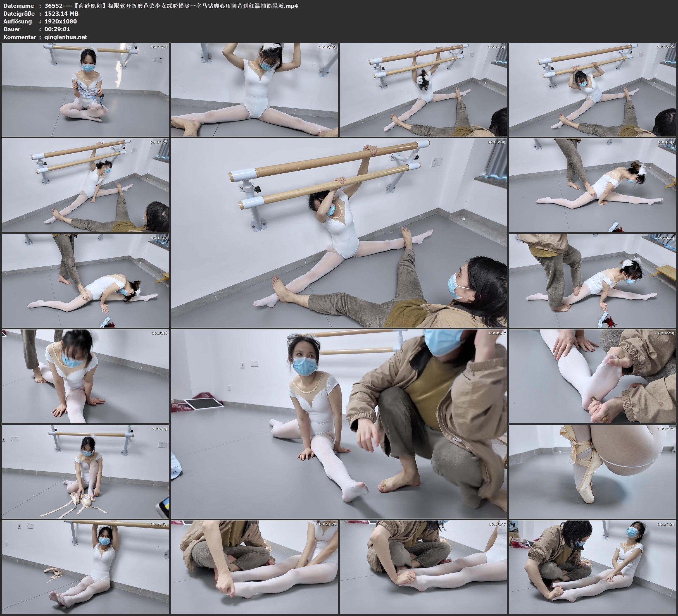Open the thumbnail at 00:04:34

tap(423, 90)
